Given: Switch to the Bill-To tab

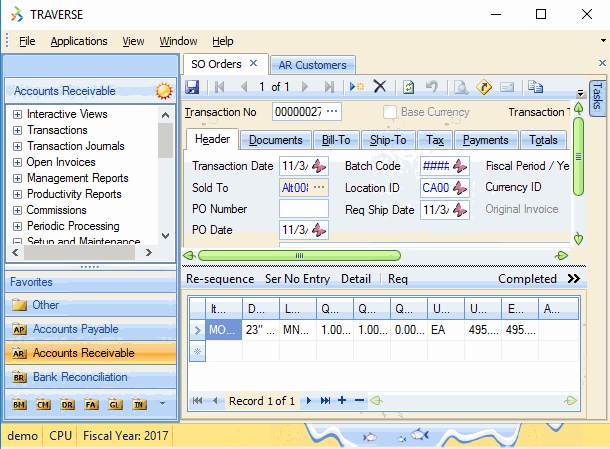Looking at the screenshot, I should [339, 140].
